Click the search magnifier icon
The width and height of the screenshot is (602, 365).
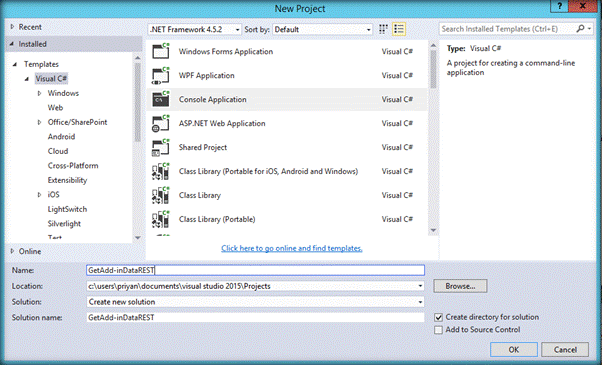click(x=580, y=28)
